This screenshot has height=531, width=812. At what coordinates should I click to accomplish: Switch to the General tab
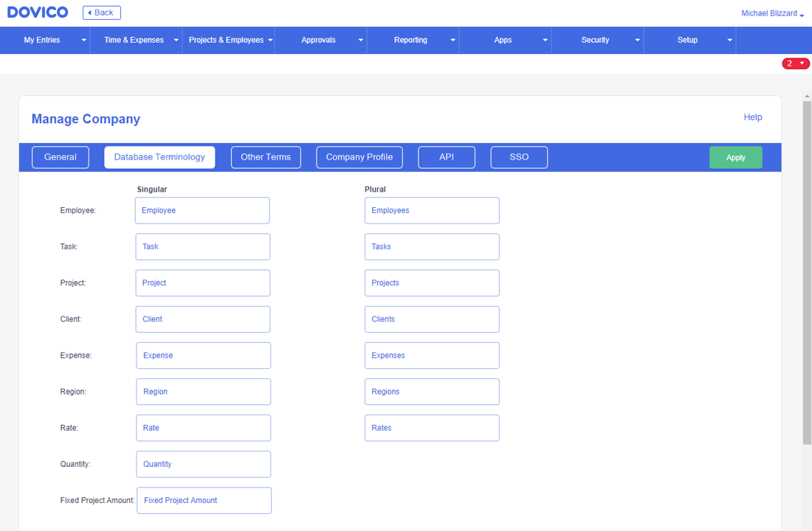pos(60,157)
